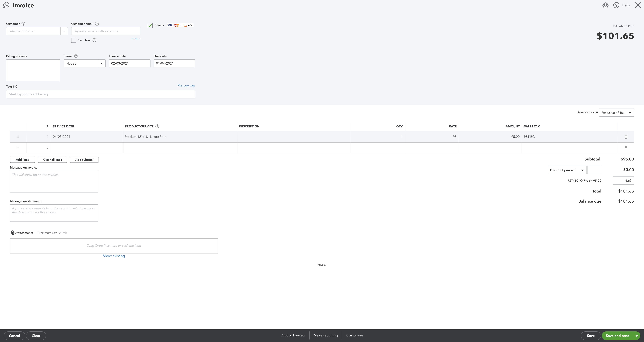Screen dimensions: 644x342
Task: Click Make recurring in footer
Action: [x=326, y=335]
